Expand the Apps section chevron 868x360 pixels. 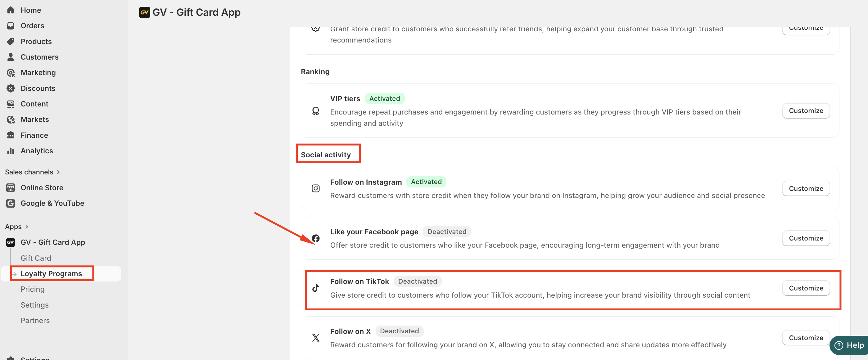click(x=27, y=227)
